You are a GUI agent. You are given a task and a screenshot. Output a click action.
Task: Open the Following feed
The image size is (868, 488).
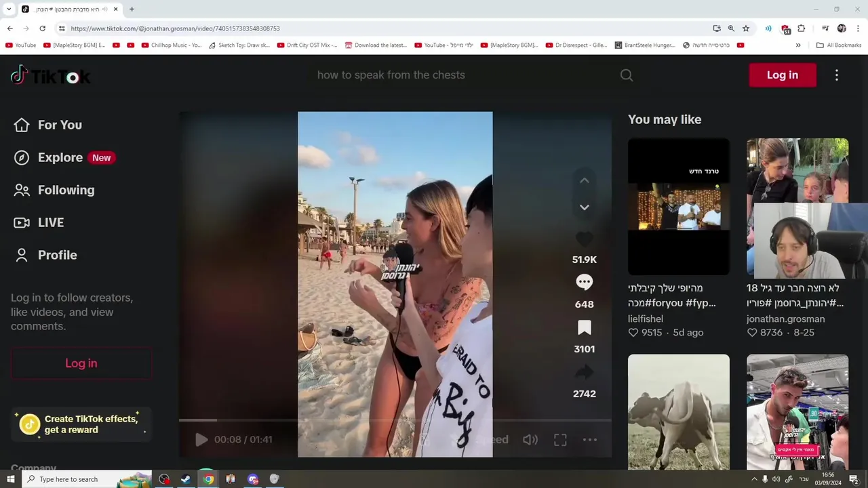point(54,190)
